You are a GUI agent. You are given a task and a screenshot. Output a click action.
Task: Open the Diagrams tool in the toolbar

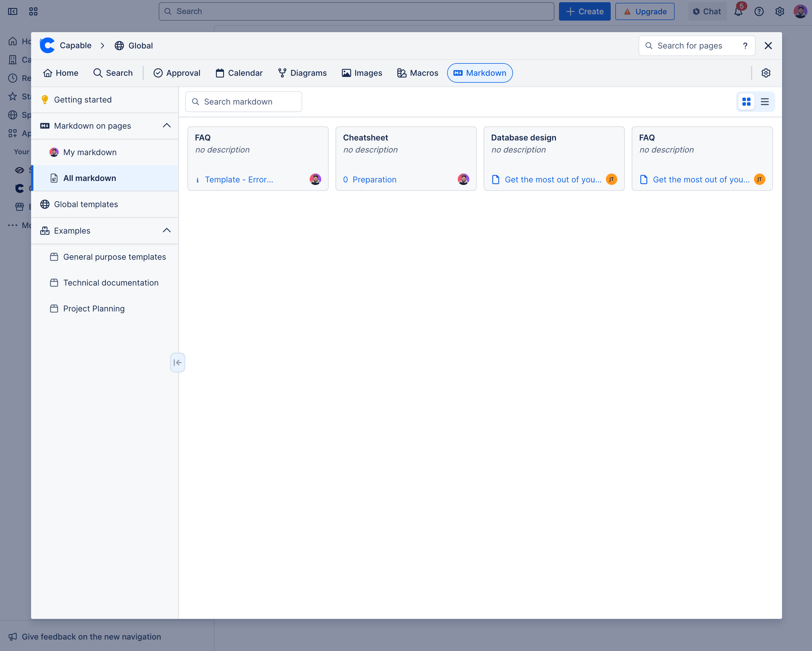click(x=302, y=73)
